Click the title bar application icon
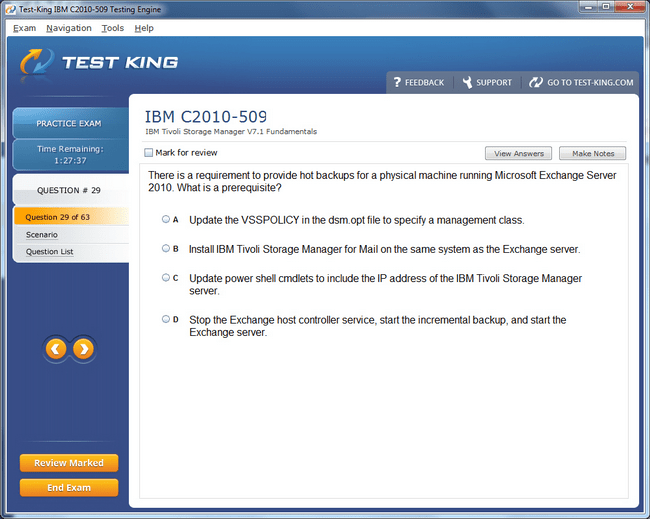 click(x=10, y=9)
